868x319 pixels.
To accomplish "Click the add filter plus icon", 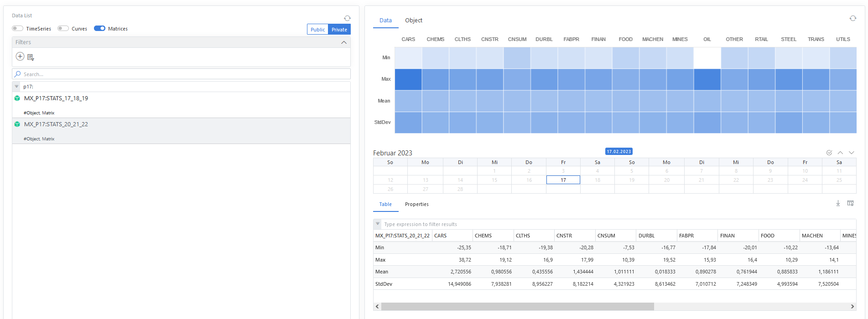I will pyautogui.click(x=20, y=57).
